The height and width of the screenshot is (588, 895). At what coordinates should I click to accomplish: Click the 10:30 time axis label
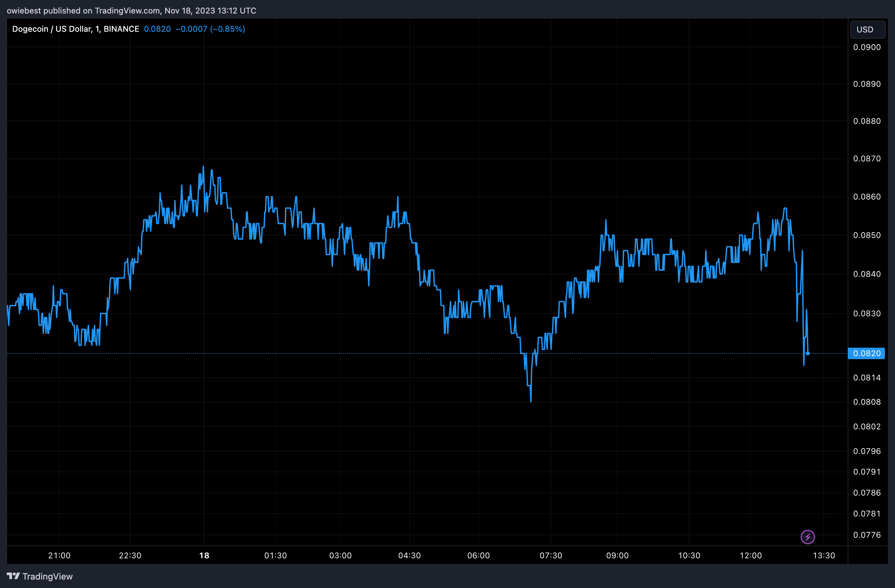pyautogui.click(x=689, y=555)
